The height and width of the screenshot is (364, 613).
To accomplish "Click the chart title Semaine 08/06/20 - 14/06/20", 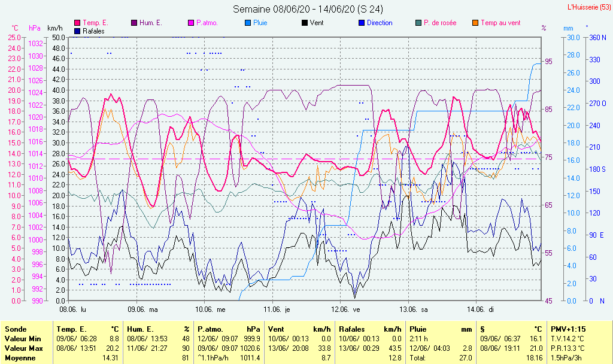I will point(308,9).
